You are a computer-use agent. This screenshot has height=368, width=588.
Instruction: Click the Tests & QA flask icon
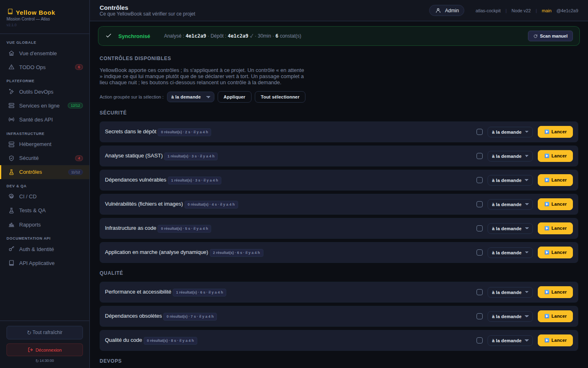[11, 211]
